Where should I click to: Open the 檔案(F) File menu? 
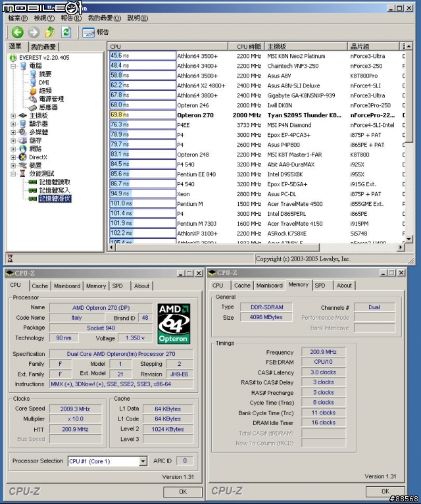point(17,18)
